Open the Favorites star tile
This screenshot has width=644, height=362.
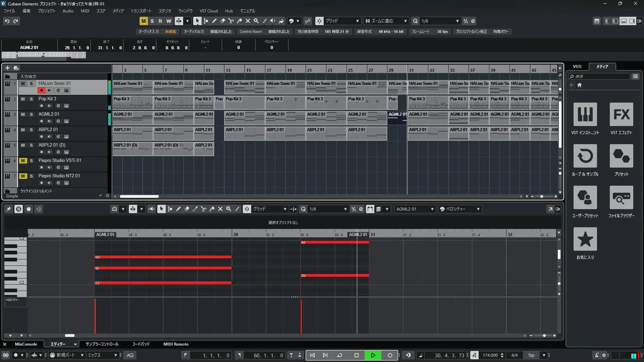click(585, 239)
